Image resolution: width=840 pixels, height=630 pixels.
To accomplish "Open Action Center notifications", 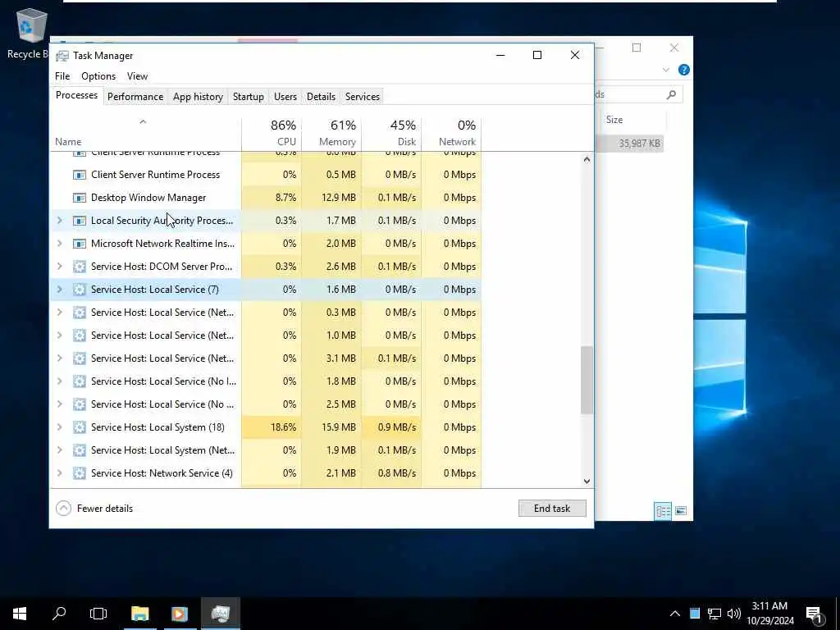I will [x=815, y=614].
